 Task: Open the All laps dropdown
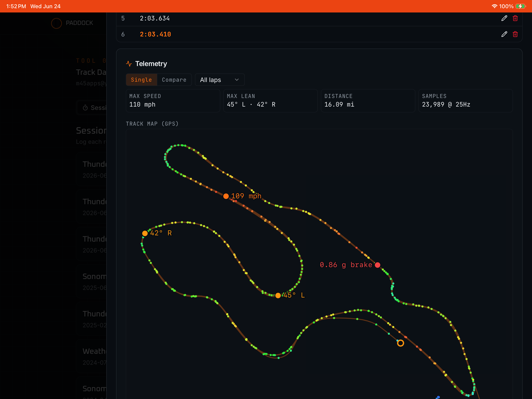click(220, 80)
